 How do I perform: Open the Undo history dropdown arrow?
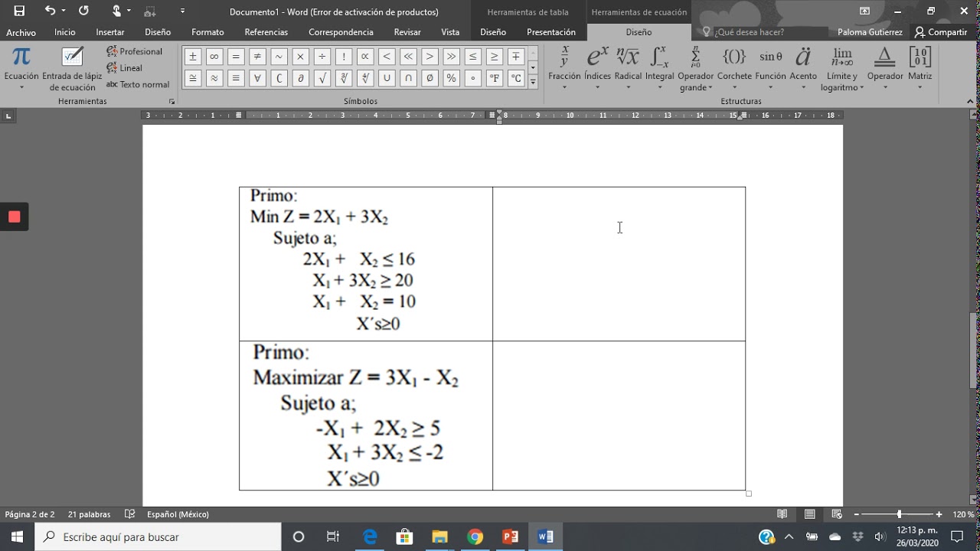point(64,11)
